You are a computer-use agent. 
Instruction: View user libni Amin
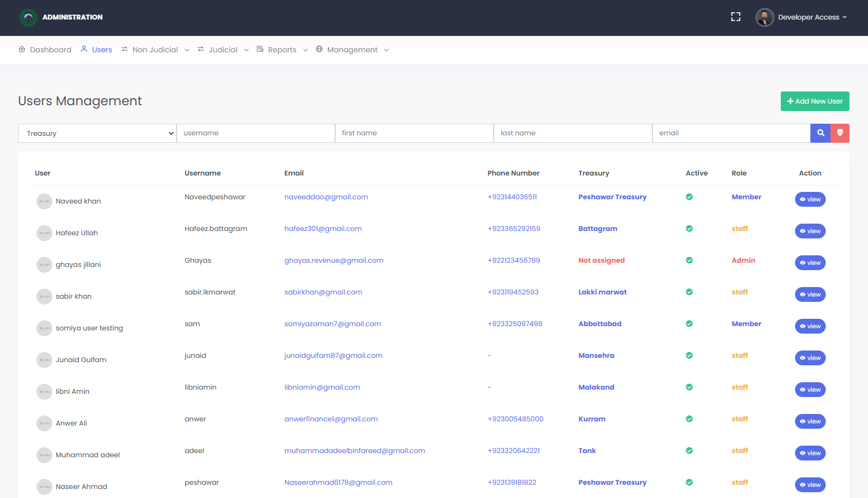(810, 390)
